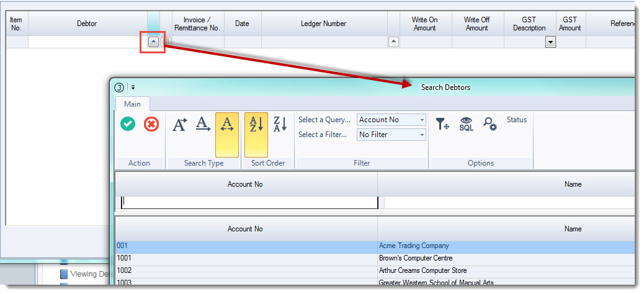Cancel with the red X action icon
Screen dimensions: 644x294
pyautogui.click(x=151, y=123)
